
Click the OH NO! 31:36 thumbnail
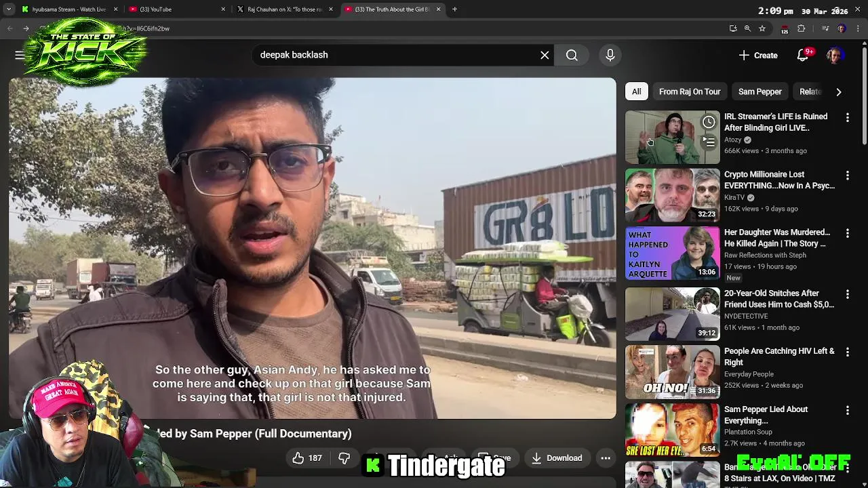coord(672,372)
